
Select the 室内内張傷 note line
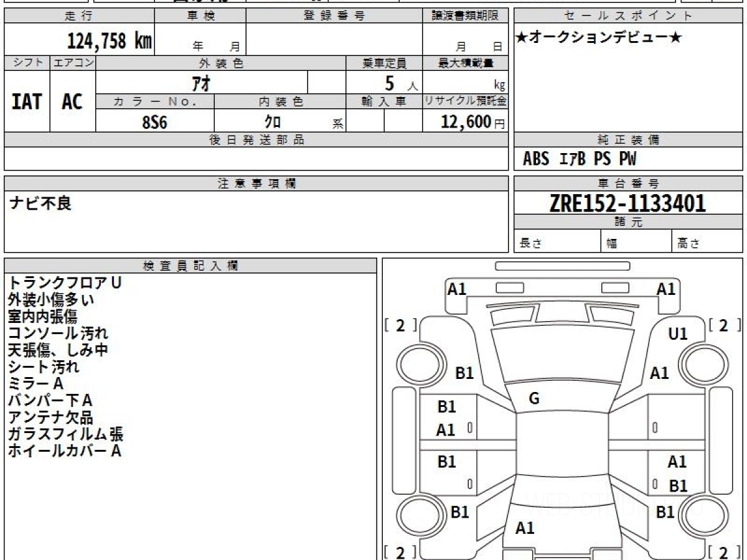click(x=44, y=316)
